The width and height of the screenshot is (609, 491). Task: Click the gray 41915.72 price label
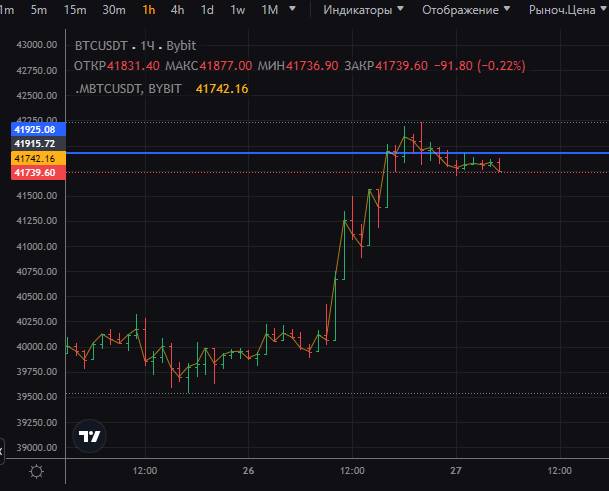click(38, 144)
